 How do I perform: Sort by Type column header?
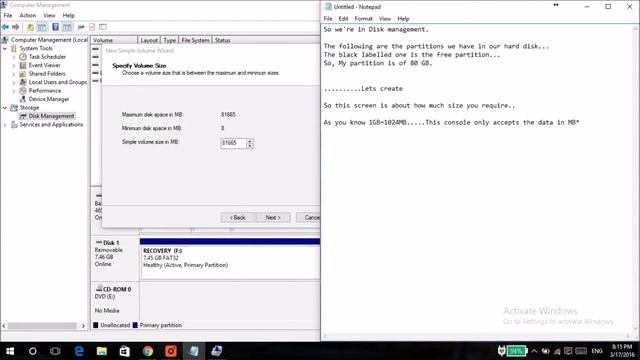[169, 40]
